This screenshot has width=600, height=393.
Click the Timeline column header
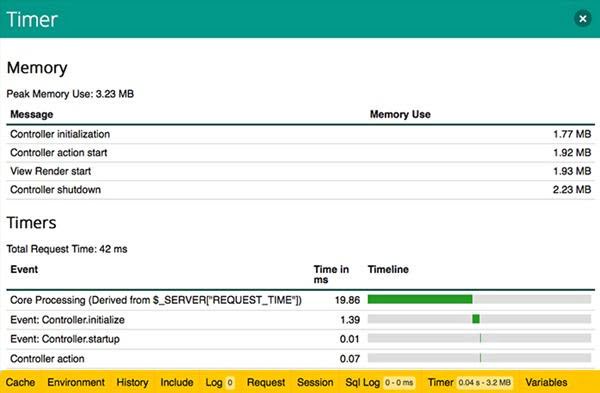click(388, 269)
